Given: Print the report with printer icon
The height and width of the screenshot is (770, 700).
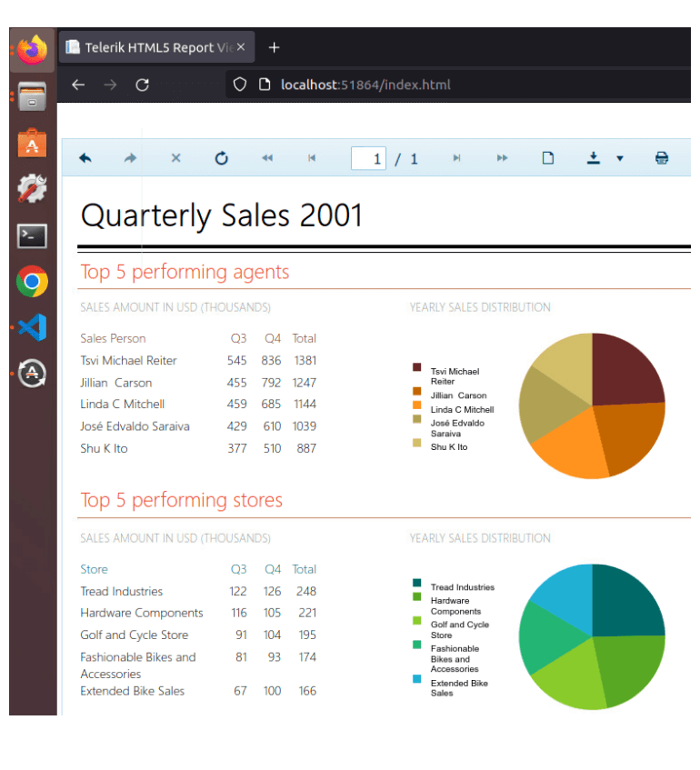Looking at the screenshot, I should click(x=662, y=158).
